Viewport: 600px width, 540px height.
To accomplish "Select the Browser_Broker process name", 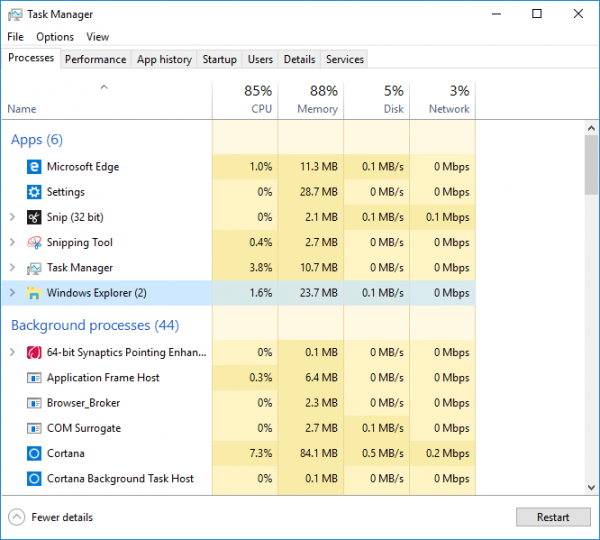I will 83,403.
